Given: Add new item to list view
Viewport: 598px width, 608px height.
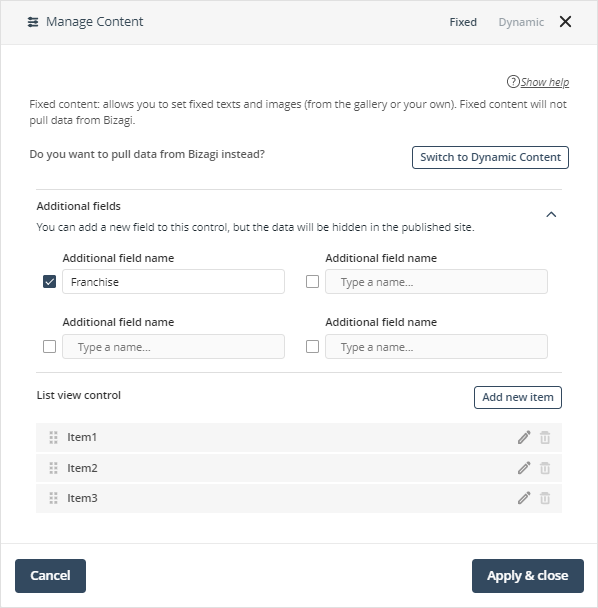Looking at the screenshot, I should [x=518, y=397].
